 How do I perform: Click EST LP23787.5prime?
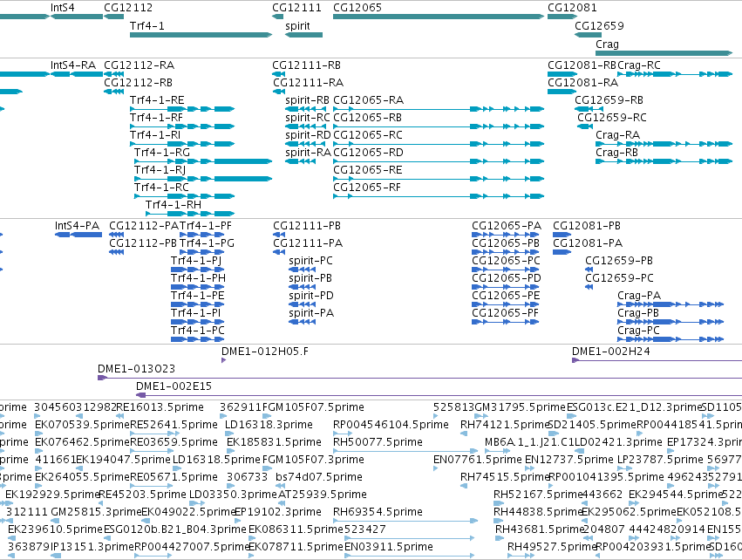click(x=660, y=460)
